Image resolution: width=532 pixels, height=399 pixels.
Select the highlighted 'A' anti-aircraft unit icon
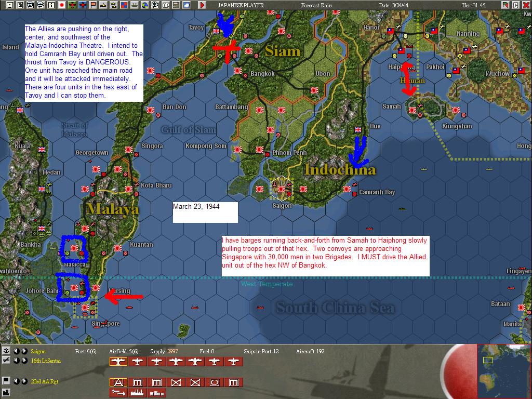click(x=118, y=382)
